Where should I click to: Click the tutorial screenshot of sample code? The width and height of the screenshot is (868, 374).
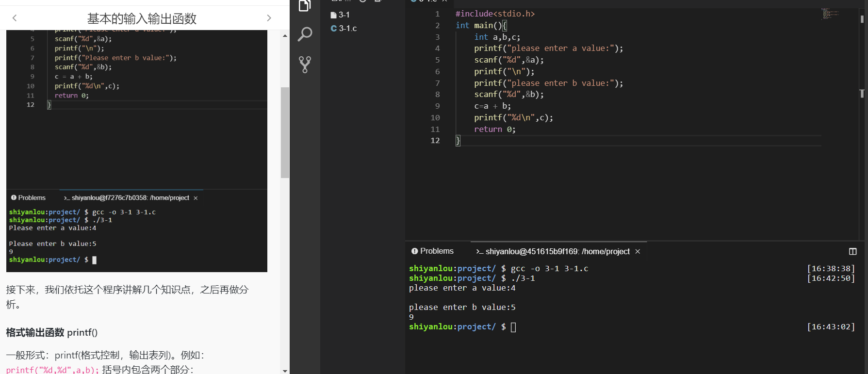pyautogui.click(x=136, y=150)
